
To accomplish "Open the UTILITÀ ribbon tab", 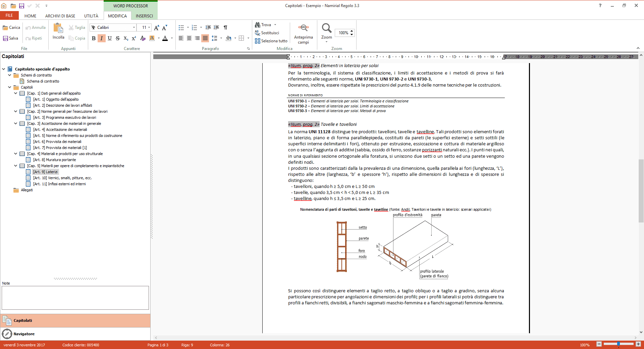I will coord(91,16).
